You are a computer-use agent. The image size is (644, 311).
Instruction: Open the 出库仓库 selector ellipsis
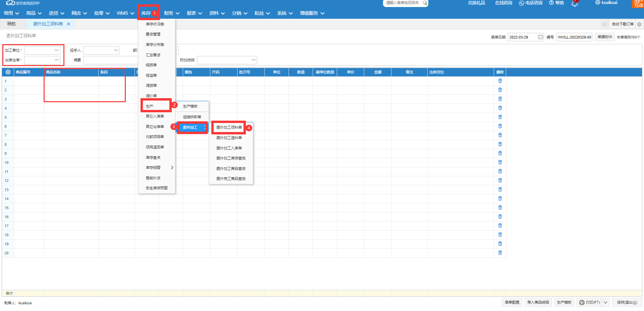(57, 60)
